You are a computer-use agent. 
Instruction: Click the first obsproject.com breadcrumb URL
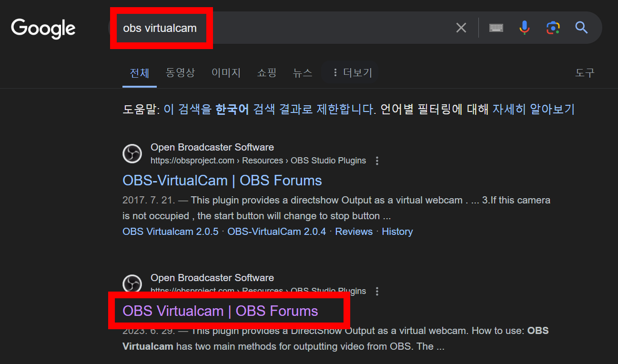tap(258, 161)
